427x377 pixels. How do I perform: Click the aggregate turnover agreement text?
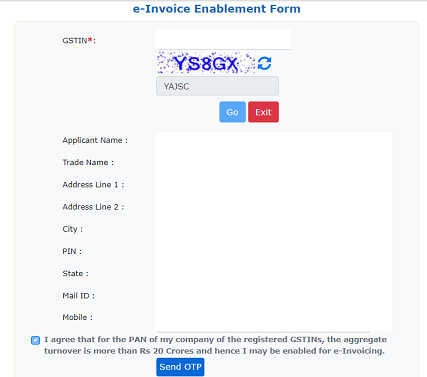(x=215, y=345)
